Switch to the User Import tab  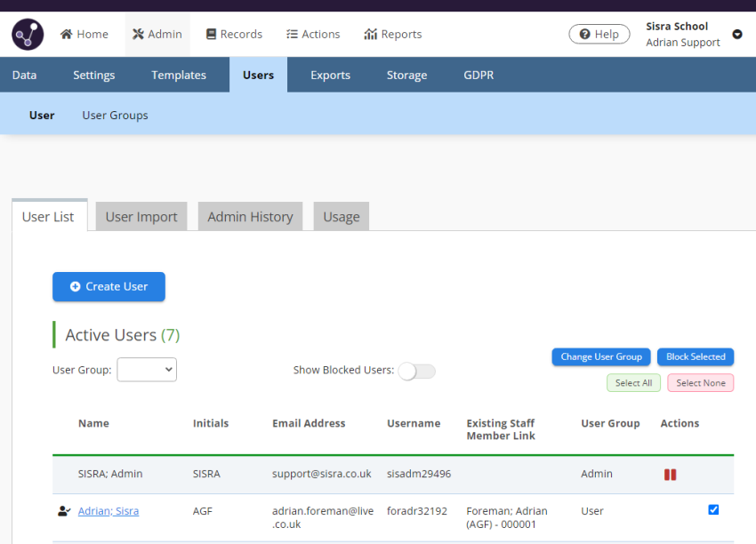pos(141,217)
